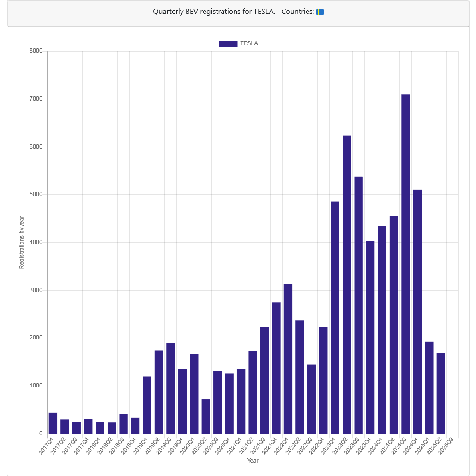476x476 pixels.
Task: Click the 2022Q3 bar
Action: (312, 399)
